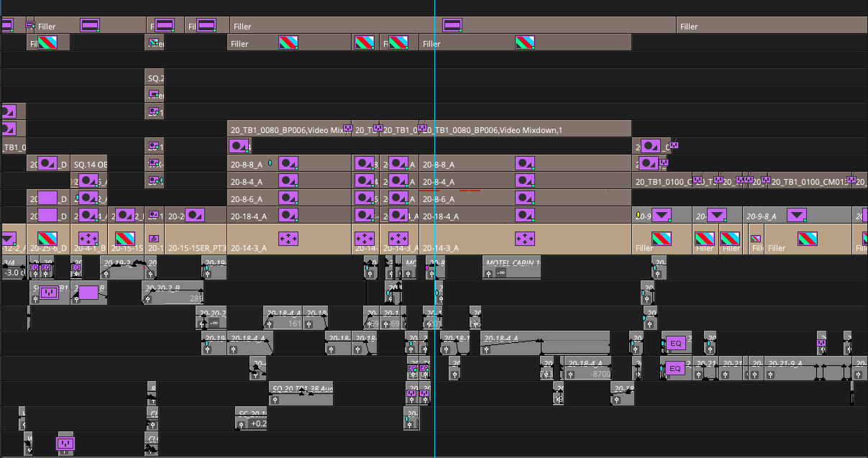Open matte icon beneath truncated Video Mix clip

pyautogui.click(x=238, y=146)
